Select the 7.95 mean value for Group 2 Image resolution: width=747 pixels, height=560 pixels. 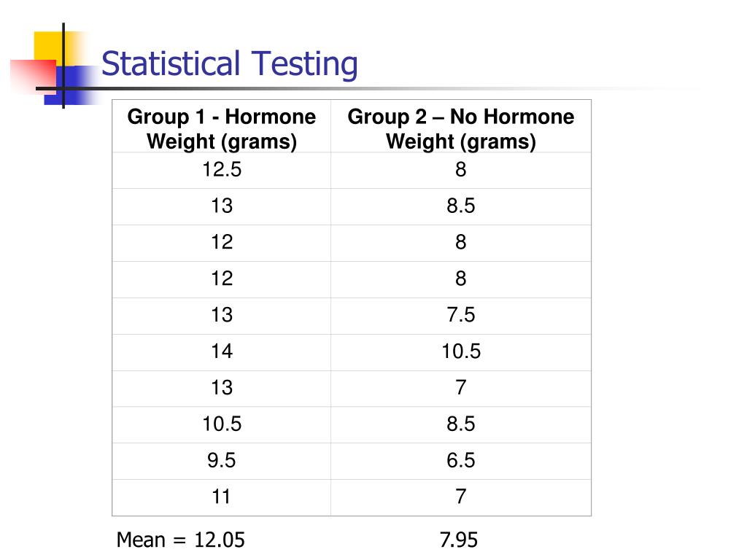(x=459, y=540)
